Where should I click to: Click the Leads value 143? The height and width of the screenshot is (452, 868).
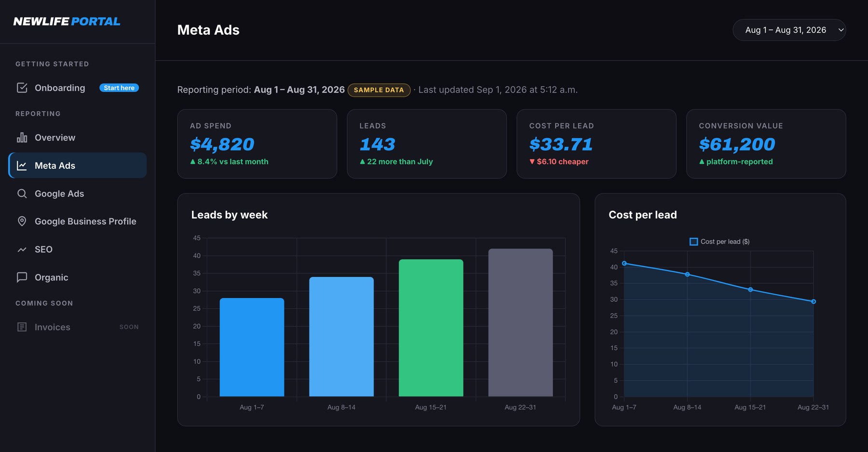tap(378, 144)
